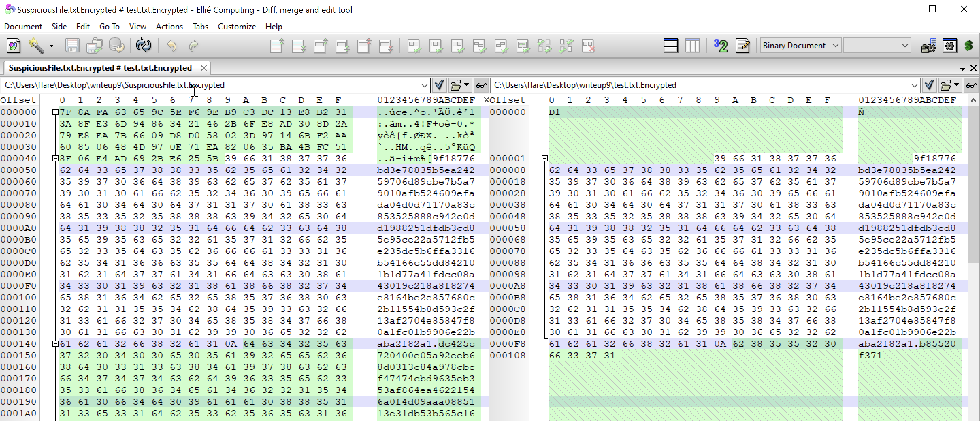This screenshot has height=421, width=980.
Task: Open application settings gear window icon
Action: point(950,46)
